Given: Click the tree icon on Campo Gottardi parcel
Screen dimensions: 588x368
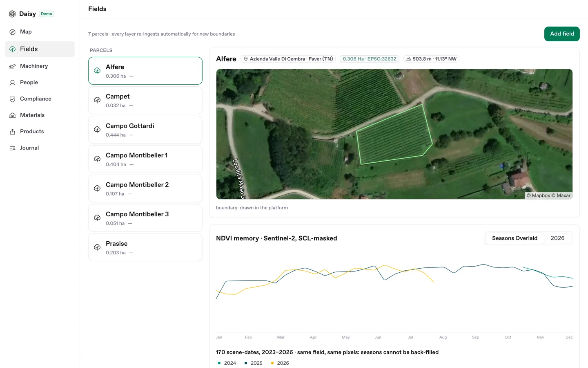Looking at the screenshot, I should coord(97,130).
